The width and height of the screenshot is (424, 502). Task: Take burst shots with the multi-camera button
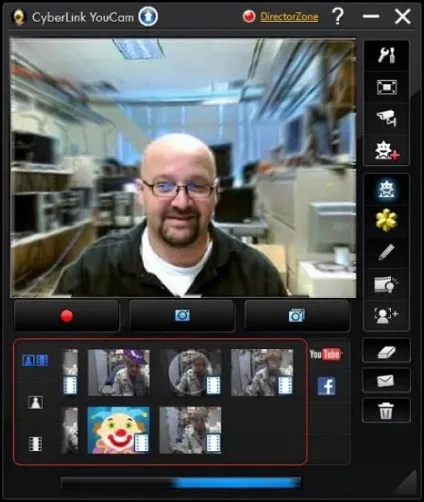click(x=297, y=316)
